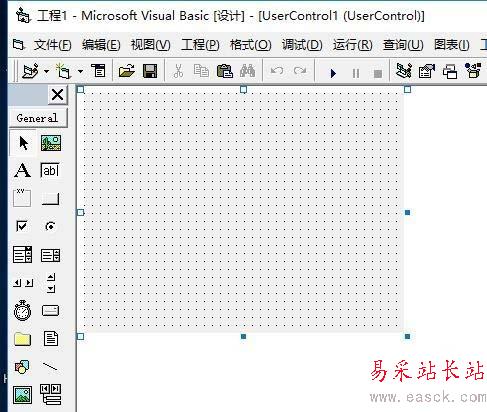Select the CommandButton control tool
The image size is (487, 412).
pos(50,199)
